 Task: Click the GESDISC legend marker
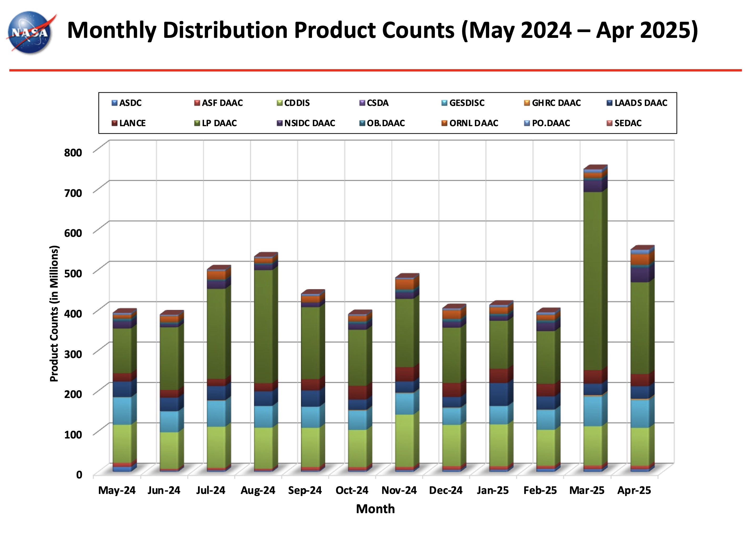click(445, 103)
